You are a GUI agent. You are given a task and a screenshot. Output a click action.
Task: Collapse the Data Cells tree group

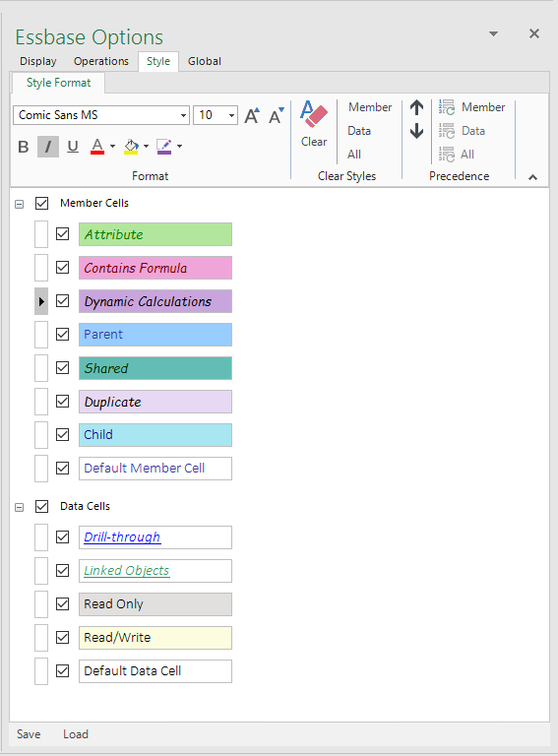(20, 507)
